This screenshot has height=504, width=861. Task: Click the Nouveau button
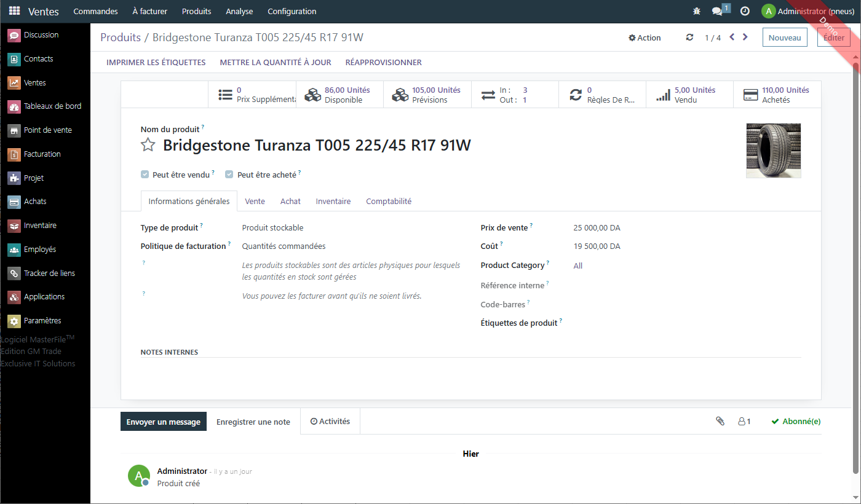coord(785,37)
